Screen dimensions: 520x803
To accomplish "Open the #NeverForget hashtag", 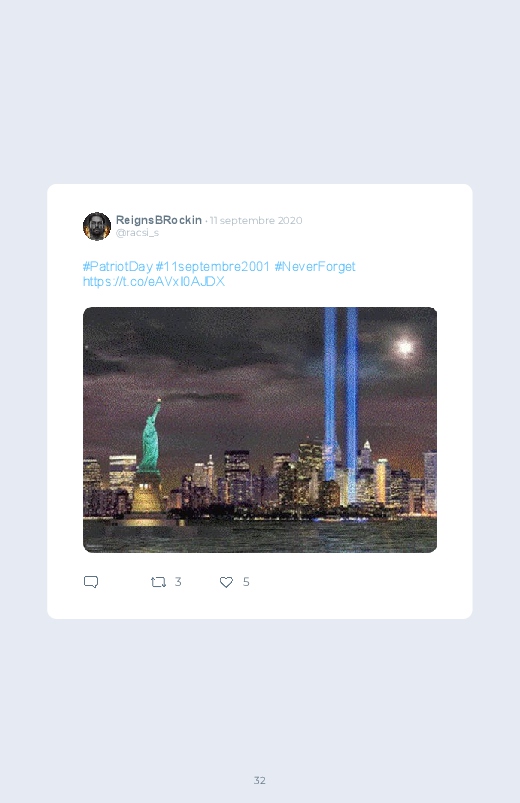I will [315, 266].
